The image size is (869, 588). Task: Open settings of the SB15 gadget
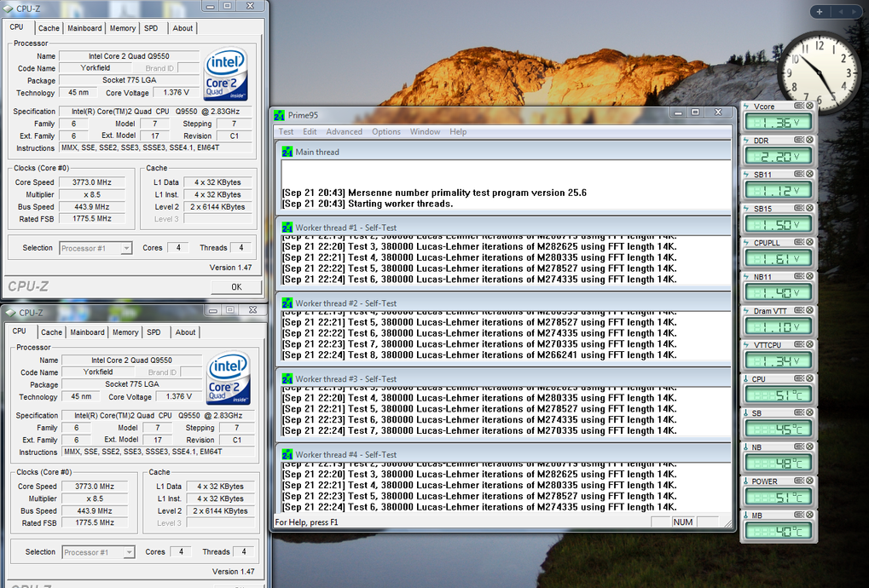799,208
